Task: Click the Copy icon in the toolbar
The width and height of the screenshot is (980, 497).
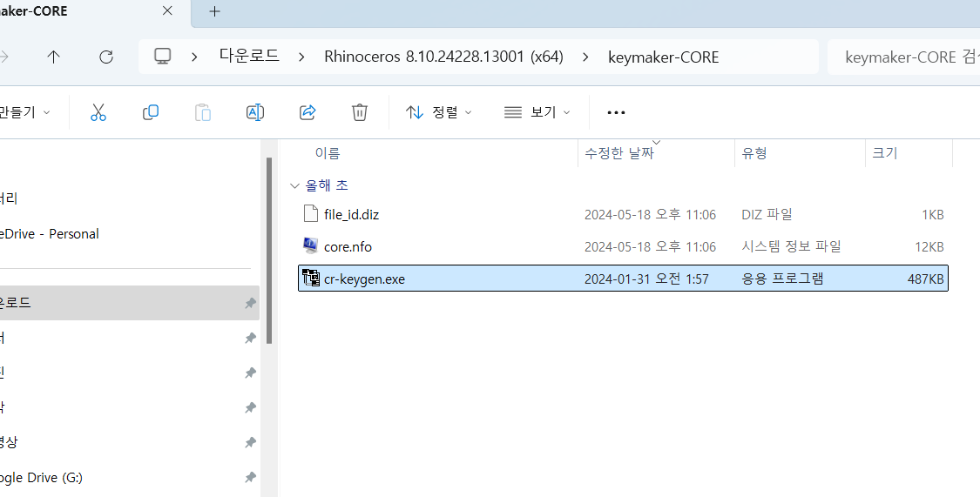Action: (x=151, y=112)
